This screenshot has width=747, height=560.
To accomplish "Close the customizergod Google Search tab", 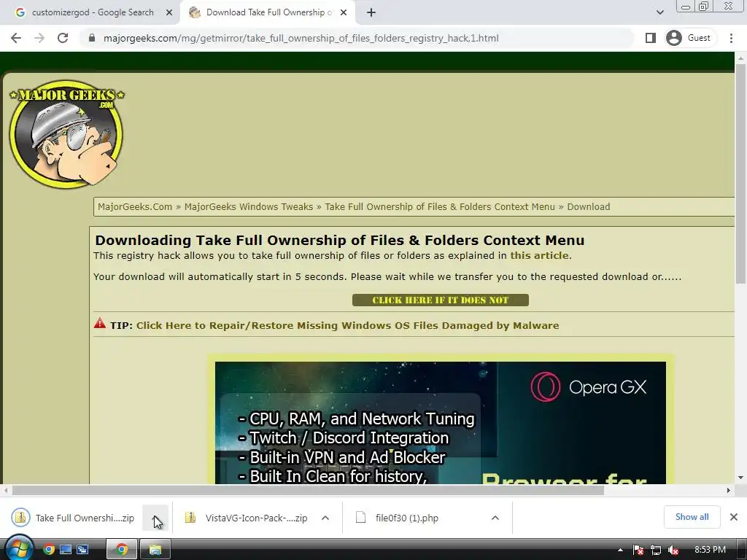I will tap(169, 13).
